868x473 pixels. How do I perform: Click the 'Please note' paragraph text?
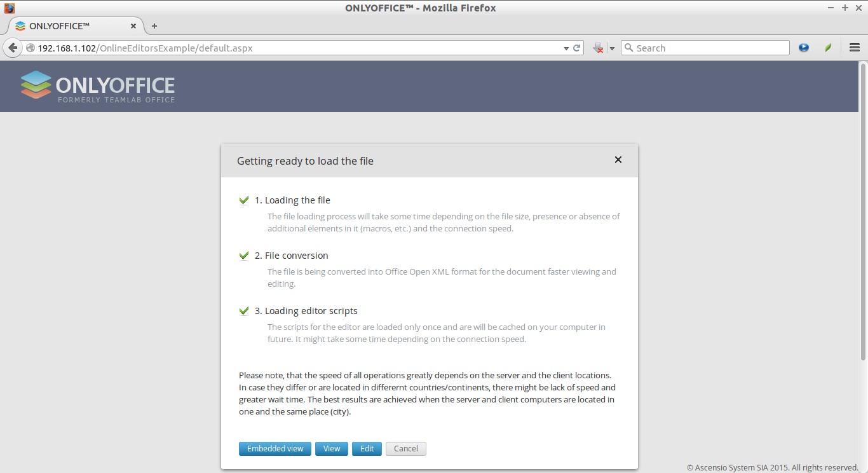click(x=427, y=393)
